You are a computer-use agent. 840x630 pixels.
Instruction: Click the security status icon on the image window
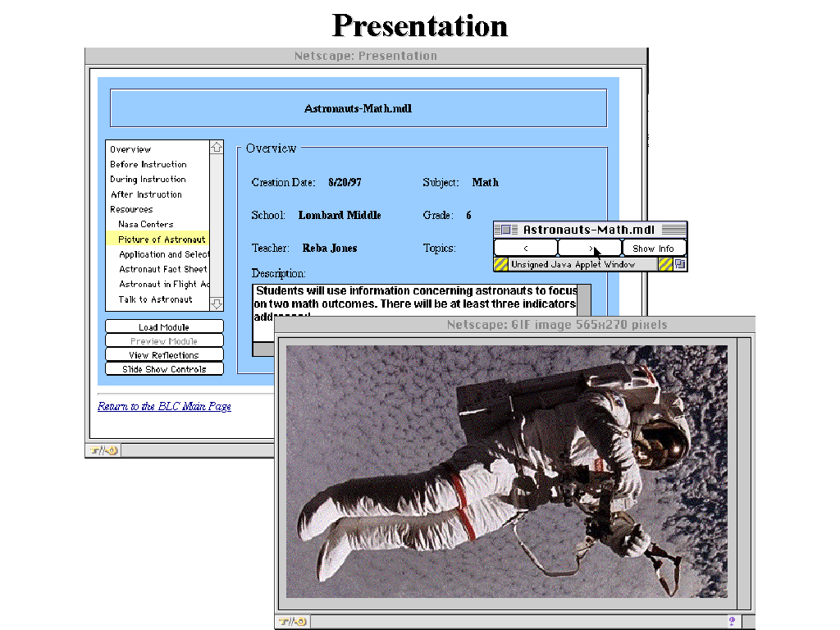coord(291,621)
